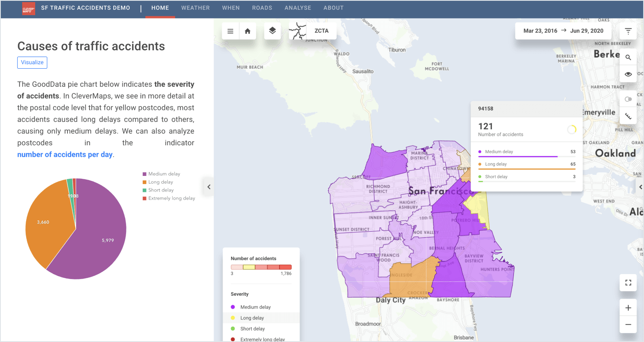This screenshot has height=342, width=644.
Task: Zoom out the map with minus button
Action: pyautogui.click(x=628, y=324)
